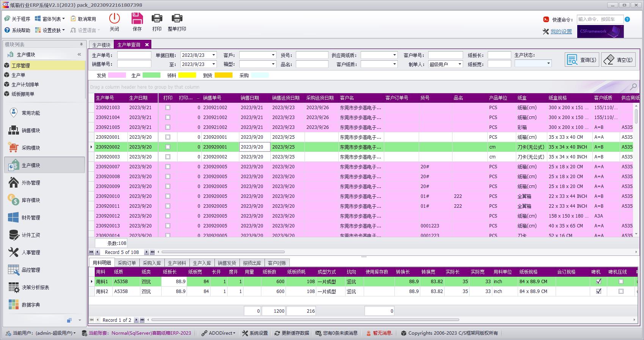Open 决策分析报表 module
The image size is (644, 340).
tap(35, 287)
